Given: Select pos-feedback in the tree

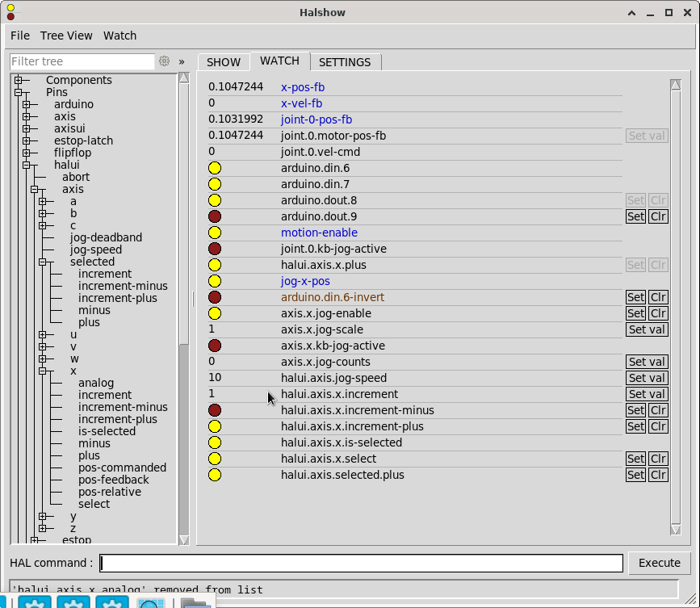Looking at the screenshot, I should [x=113, y=480].
